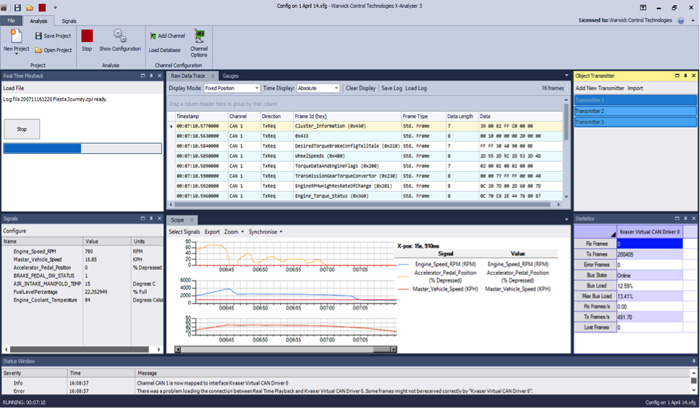Click the Raw Data Trace vertical scrollbar
The width and height of the screenshot is (700, 408).
(x=566, y=148)
